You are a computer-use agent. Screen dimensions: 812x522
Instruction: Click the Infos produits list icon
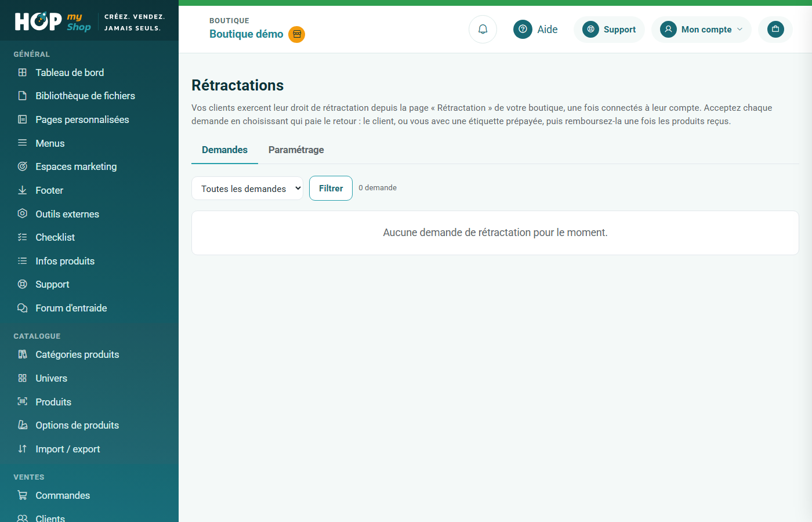pos(23,261)
